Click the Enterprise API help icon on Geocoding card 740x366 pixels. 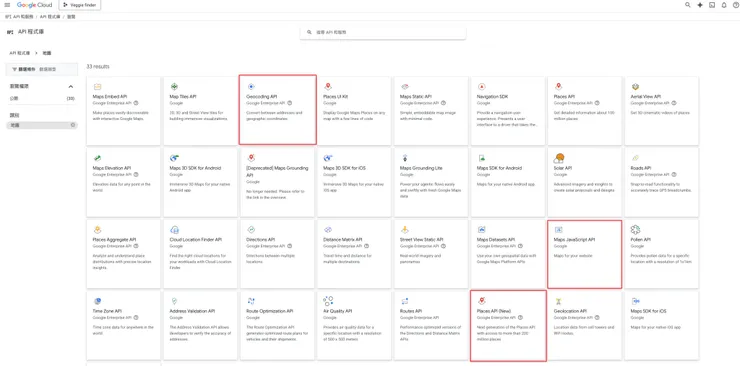pos(290,102)
